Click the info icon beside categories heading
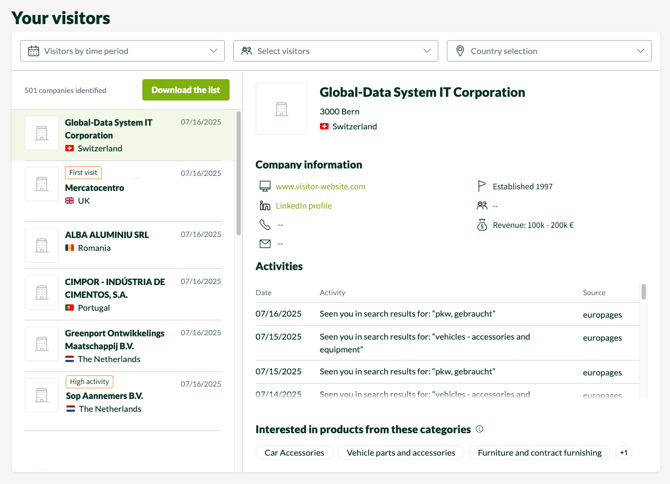The image size is (670, 484). [x=479, y=429]
